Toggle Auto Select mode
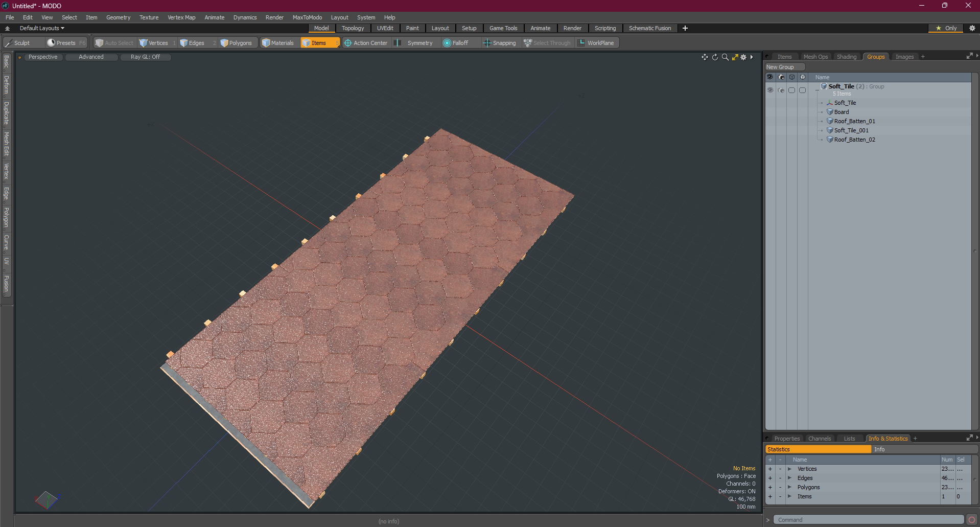The image size is (980, 527). (114, 43)
